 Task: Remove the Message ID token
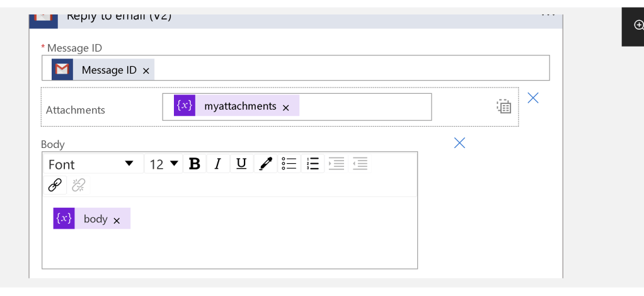pos(146,71)
